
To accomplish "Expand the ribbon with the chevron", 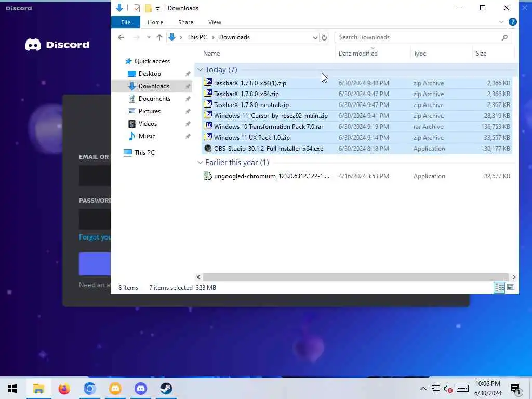I will tap(501, 22).
